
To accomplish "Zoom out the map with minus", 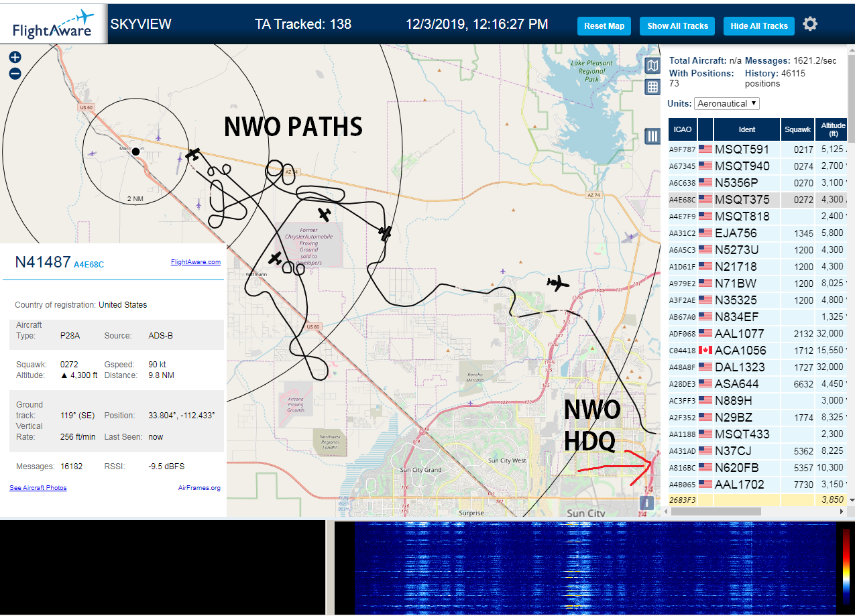I will [x=15, y=74].
